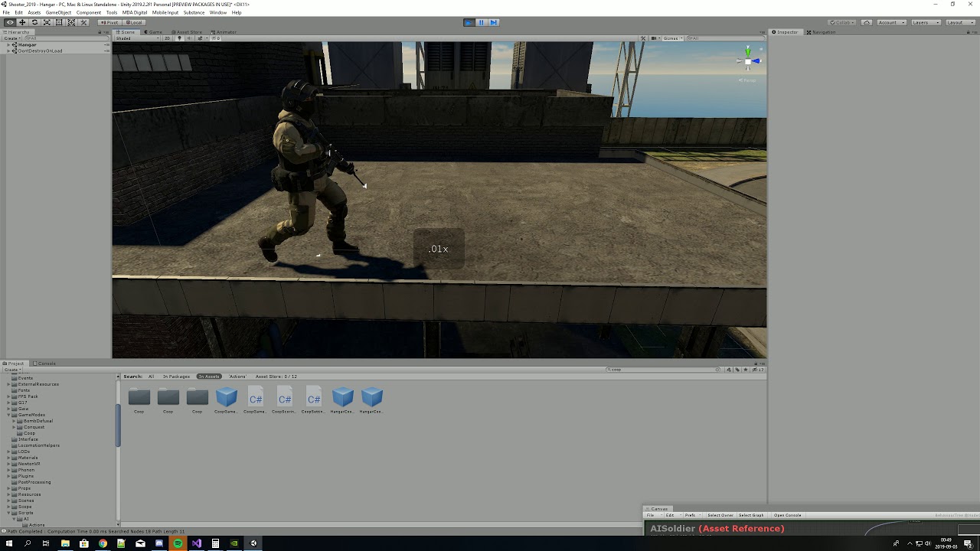Switch to the Animator tab

tap(225, 32)
